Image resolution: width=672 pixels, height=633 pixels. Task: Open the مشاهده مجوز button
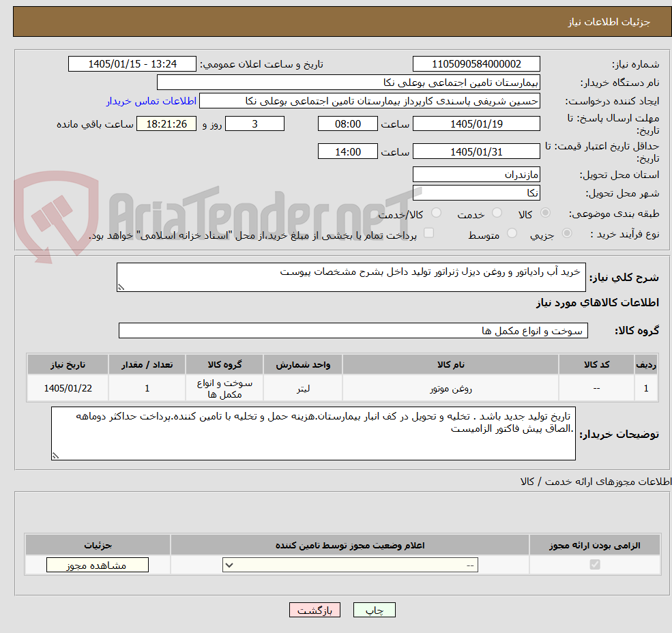point(98,565)
